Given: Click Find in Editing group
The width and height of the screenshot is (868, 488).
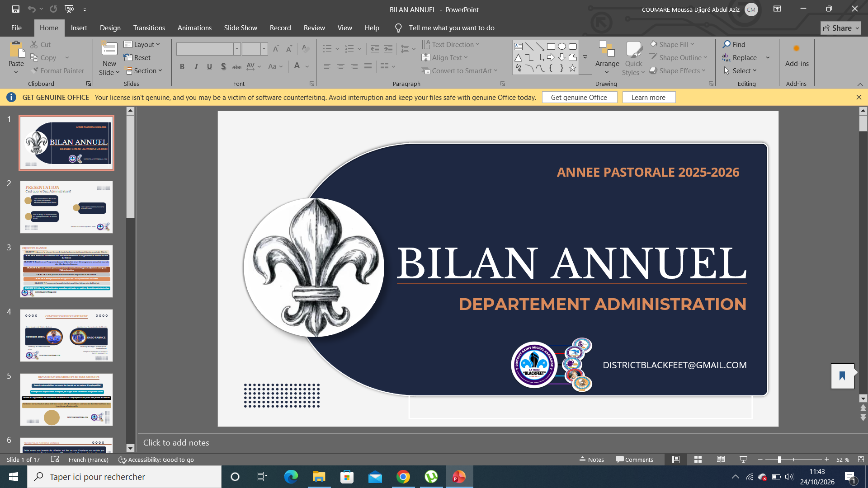Looking at the screenshot, I should tap(734, 44).
